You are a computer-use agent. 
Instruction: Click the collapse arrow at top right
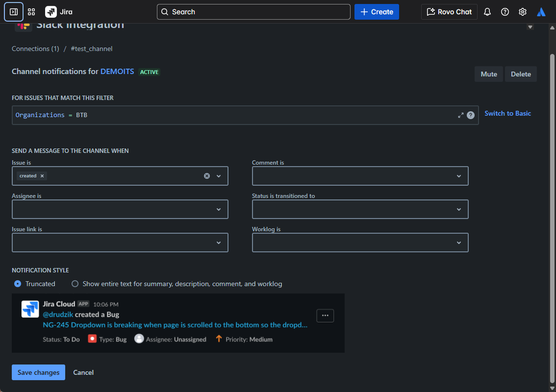[x=530, y=27]
